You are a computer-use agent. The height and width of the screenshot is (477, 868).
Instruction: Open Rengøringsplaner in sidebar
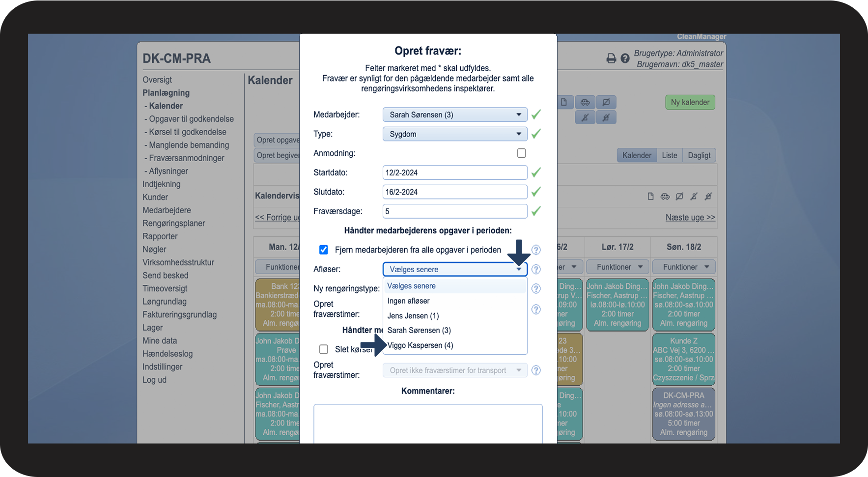(x=174, y=224)
